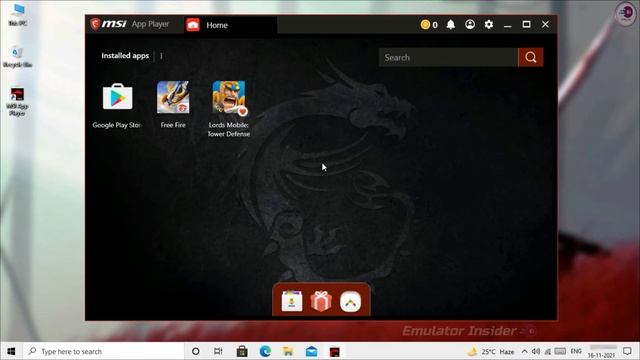Open the touch keyboard tray icon
The width and height of the screenshot is (640, 360).
pyautogui.click(x=560, y=351)
